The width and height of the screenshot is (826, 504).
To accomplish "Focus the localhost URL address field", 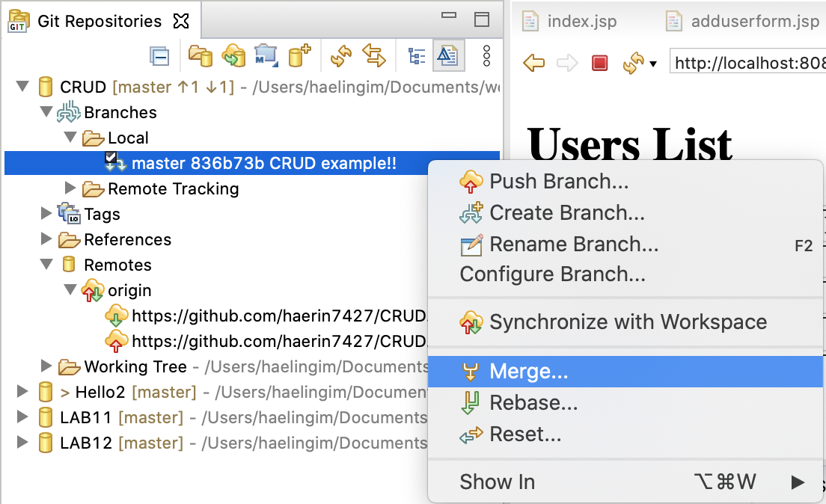I will pyautogui.click(x=747, y=63).
